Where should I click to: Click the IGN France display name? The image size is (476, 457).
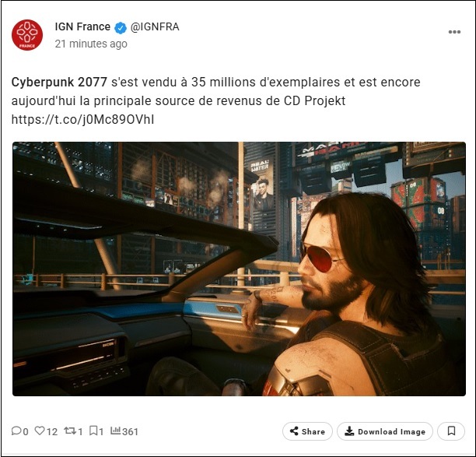(82, 26)
